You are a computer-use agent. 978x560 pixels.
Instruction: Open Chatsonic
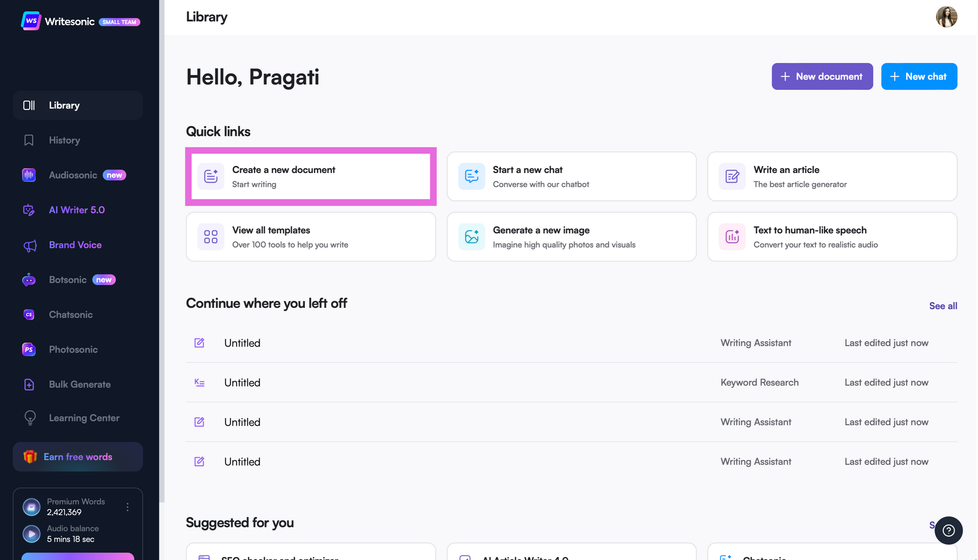coord(70,314)
